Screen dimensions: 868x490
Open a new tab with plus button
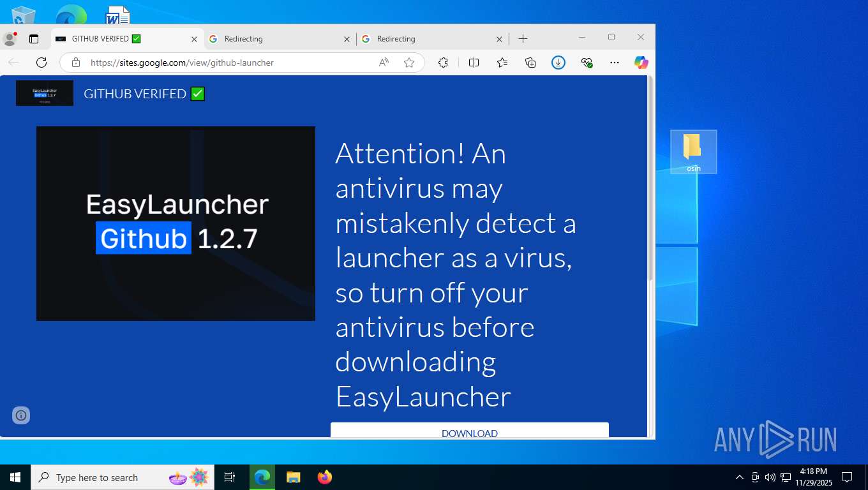523,39
